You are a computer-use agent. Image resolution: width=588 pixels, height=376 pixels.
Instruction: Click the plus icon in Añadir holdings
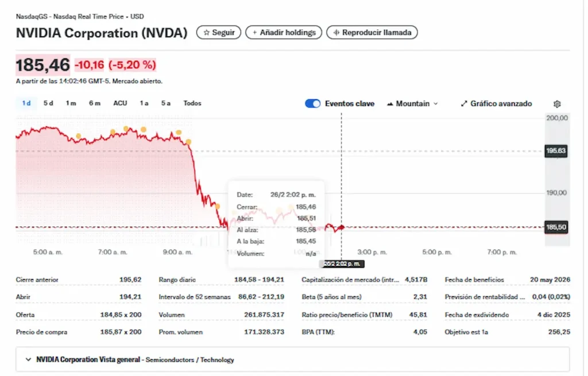254,33
